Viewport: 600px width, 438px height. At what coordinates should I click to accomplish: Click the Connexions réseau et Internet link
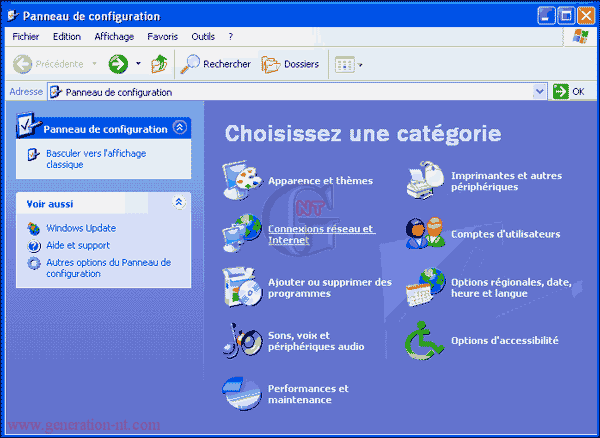pos(321,234)
